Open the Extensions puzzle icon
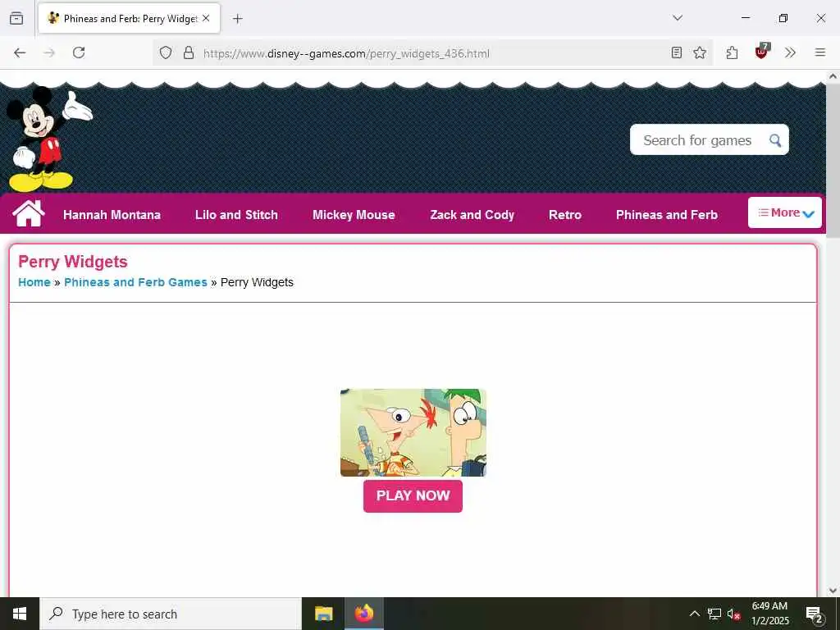Viewport: 840px width, 630px height. click(x=732, y=52)
